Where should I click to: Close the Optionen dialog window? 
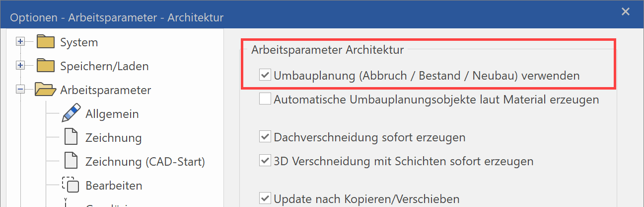pos(626,11)
